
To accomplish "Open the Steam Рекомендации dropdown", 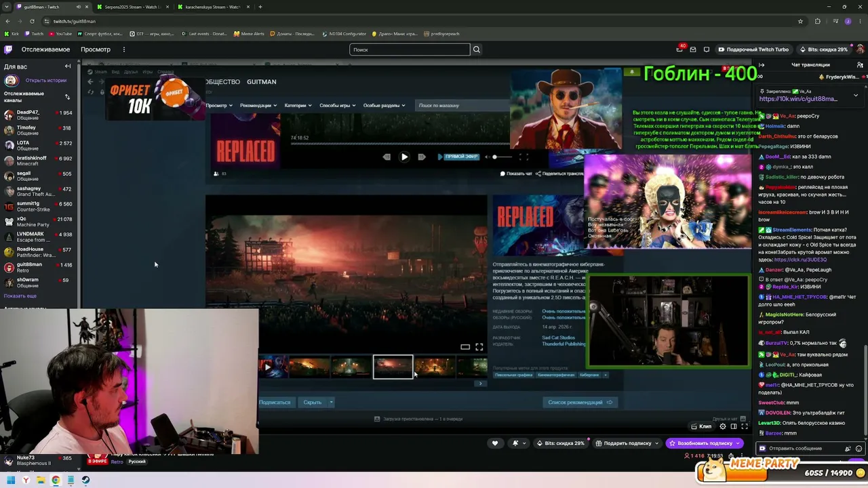I will pyautogui.click(x=258, y=105).
